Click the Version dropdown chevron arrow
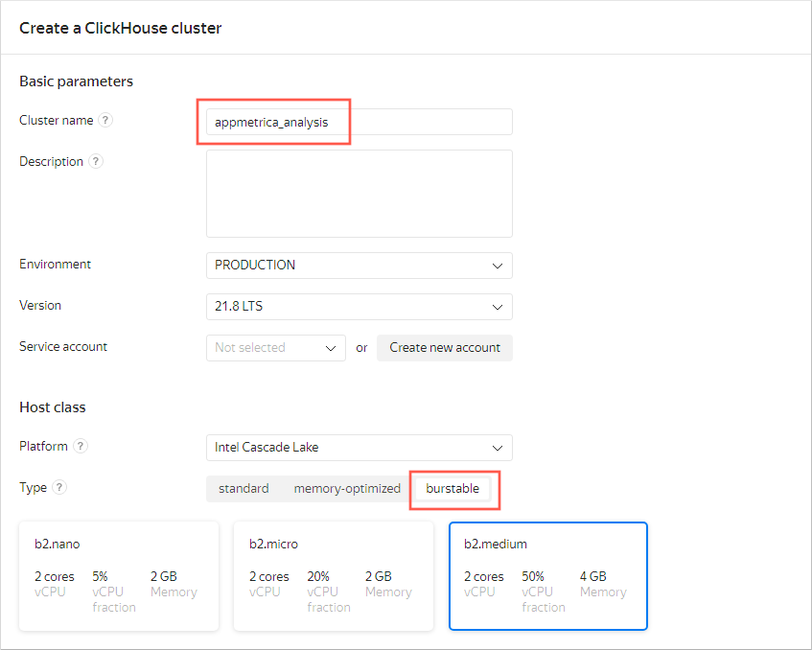 coord(497,307)
